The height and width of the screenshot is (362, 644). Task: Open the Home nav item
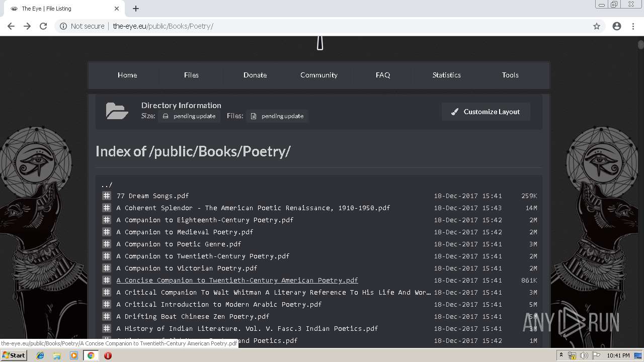(x=127, y=75)
